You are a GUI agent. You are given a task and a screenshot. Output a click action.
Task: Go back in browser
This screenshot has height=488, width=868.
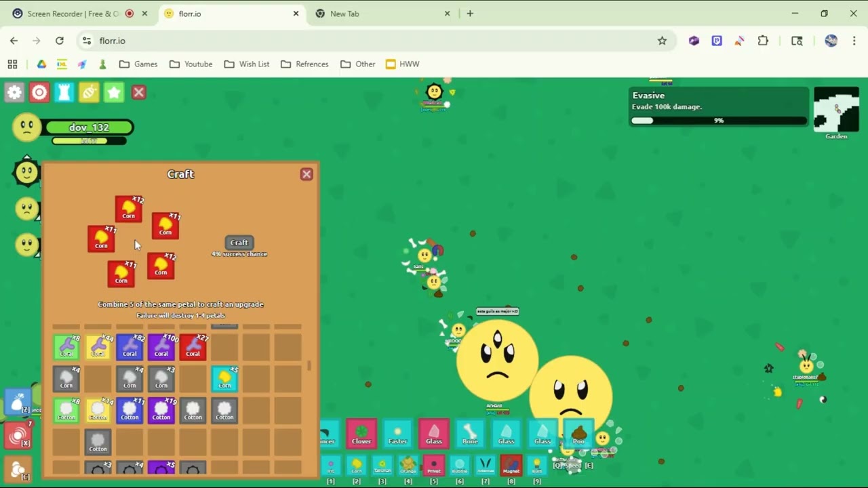pos(14,41)
